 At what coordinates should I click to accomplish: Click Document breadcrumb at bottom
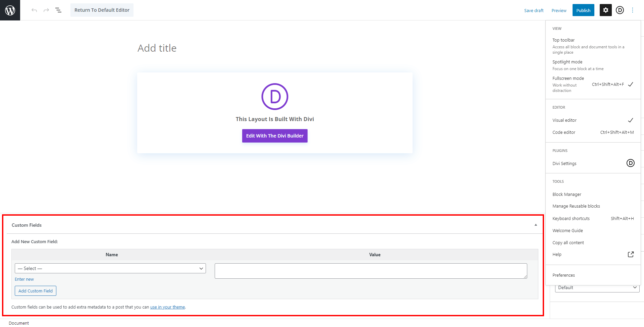(x=19, y=323)
